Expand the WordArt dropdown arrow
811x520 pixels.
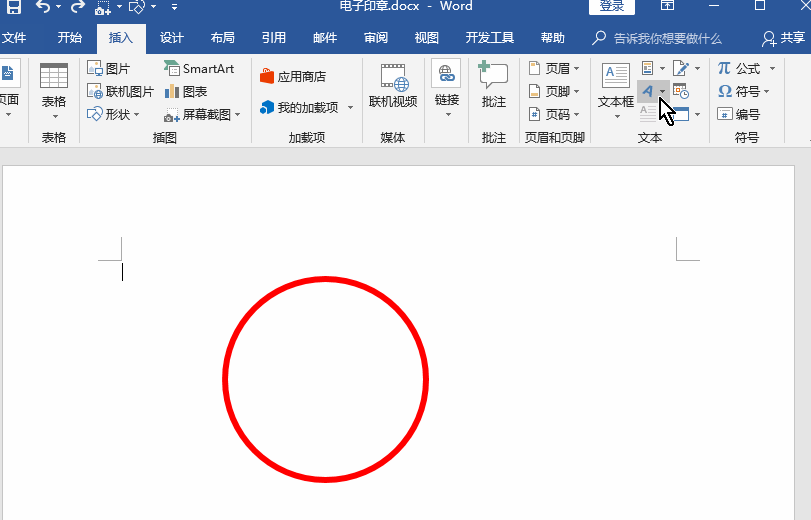[x=663, y=92]
